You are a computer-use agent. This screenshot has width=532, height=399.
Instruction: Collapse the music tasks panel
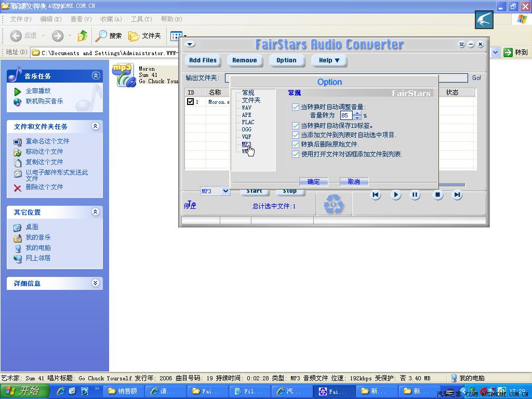coord(96,76)
